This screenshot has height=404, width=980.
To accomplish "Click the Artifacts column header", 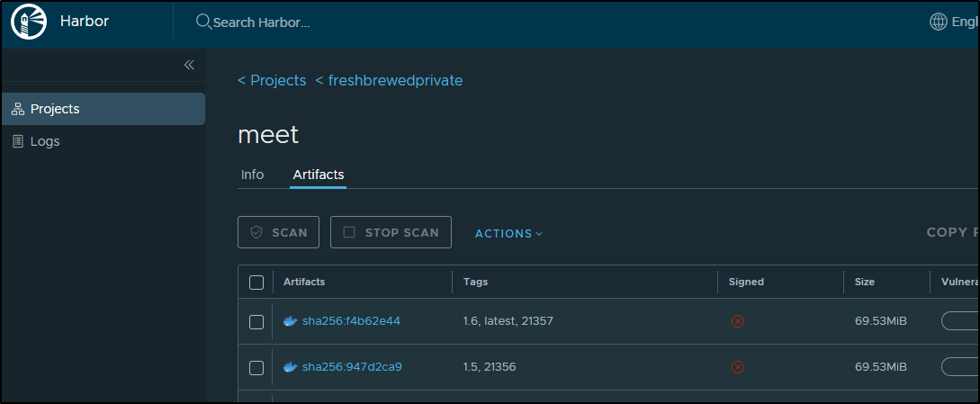I will coord(304,282).
